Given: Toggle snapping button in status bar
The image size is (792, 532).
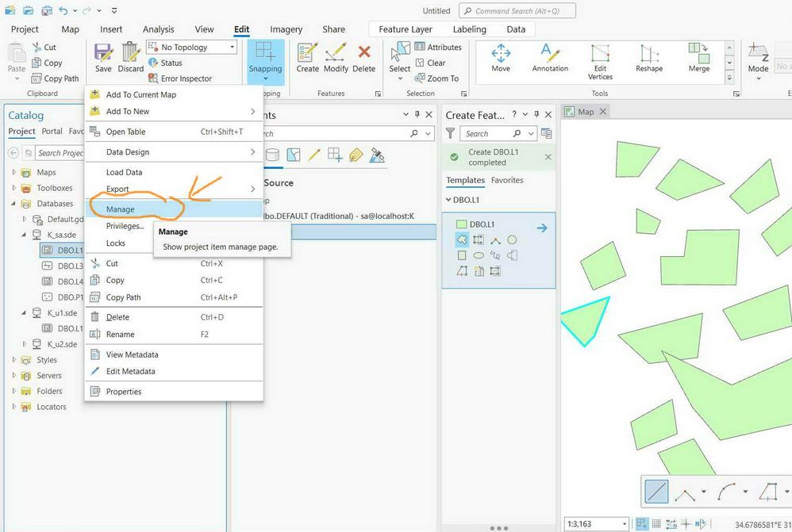Looking at the screenshot, I should point(641,523).
